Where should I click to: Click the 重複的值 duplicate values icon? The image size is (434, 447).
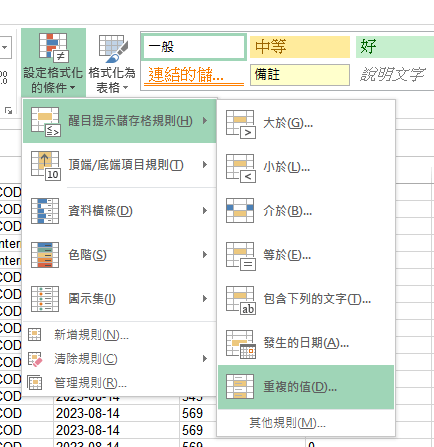tap(240, 387)
